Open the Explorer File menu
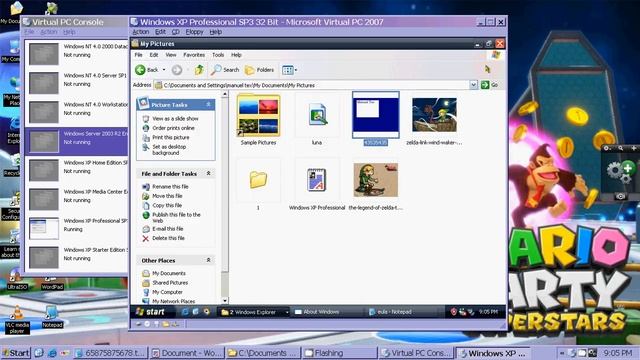This screenshot has width=640, height=360. point(138,55)
